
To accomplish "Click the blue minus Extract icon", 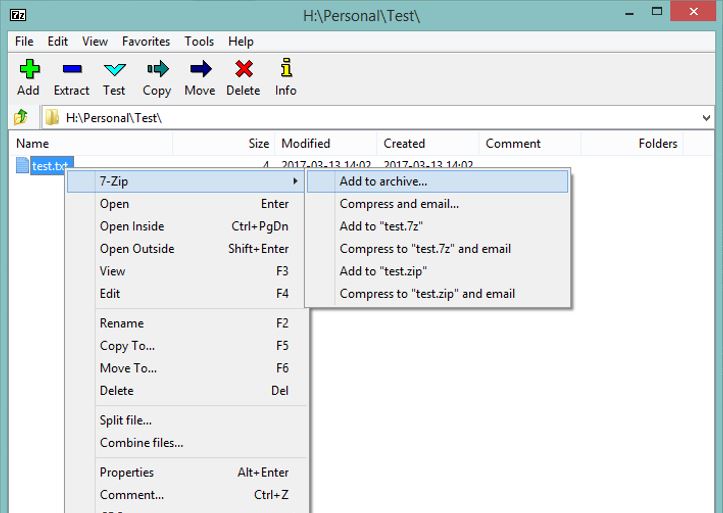I will (x=72, y=69).
